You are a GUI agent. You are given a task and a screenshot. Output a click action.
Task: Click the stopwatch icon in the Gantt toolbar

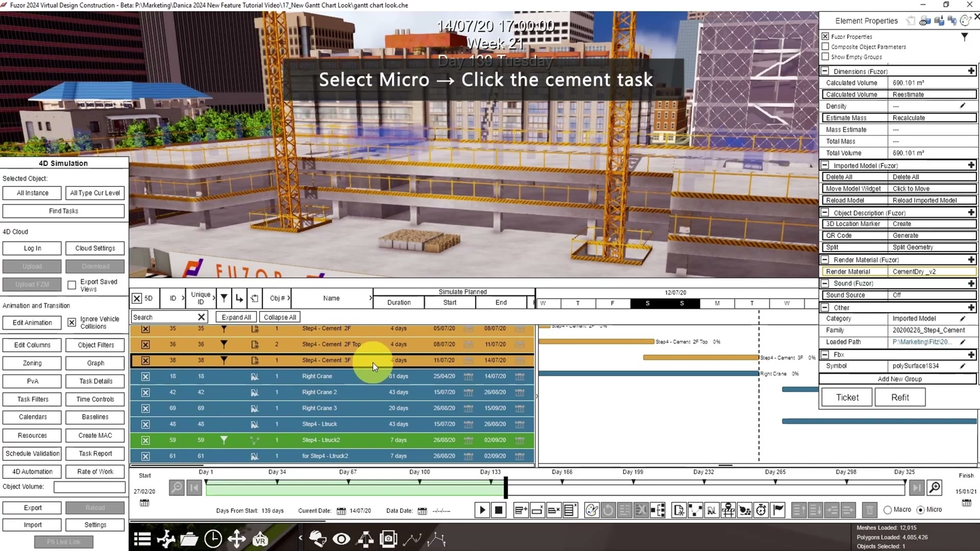pyautogui.click(x=761, y=510)
